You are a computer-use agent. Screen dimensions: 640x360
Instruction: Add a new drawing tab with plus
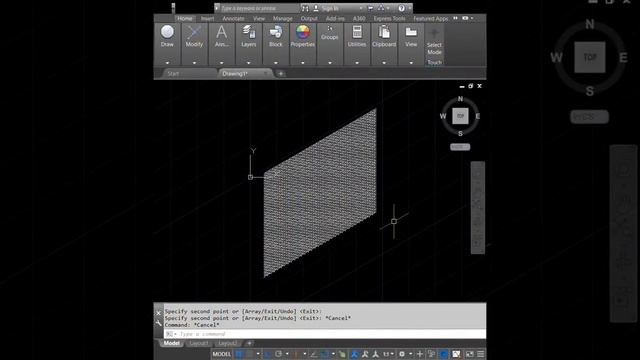tap(281, 74)
